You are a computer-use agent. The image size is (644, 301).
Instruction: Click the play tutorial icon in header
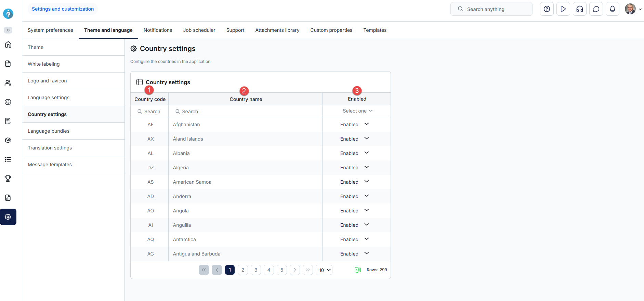[563, 9]
